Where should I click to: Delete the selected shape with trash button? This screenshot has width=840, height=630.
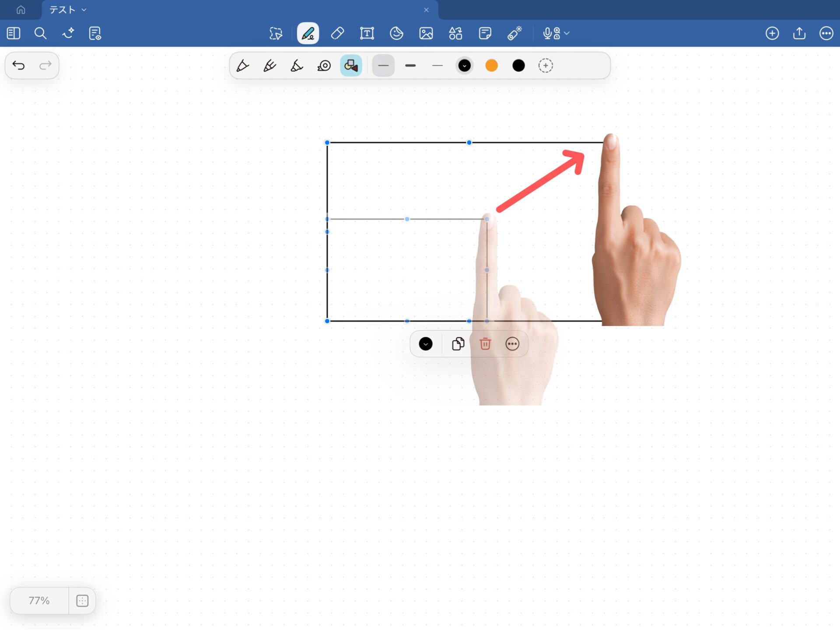(x=485, y=344)
